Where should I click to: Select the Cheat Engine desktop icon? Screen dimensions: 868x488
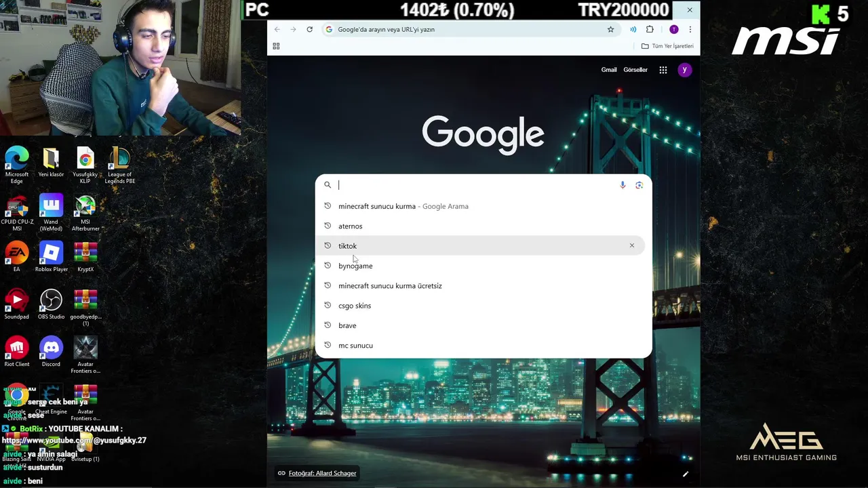pyautogui.click(x=51, y=399)
